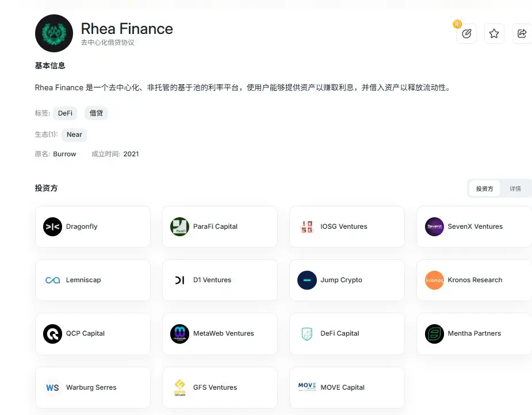The width and height of the screenshot is (532, 415).
Task: Click the Dragonfly logo icon
Action: (52, 226)
